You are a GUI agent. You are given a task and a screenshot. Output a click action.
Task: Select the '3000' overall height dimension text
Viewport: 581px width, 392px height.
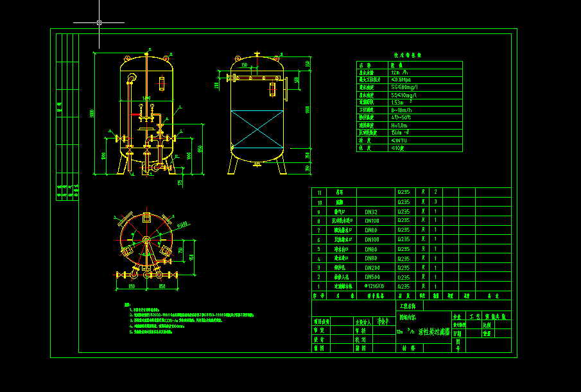pos(92,114)
